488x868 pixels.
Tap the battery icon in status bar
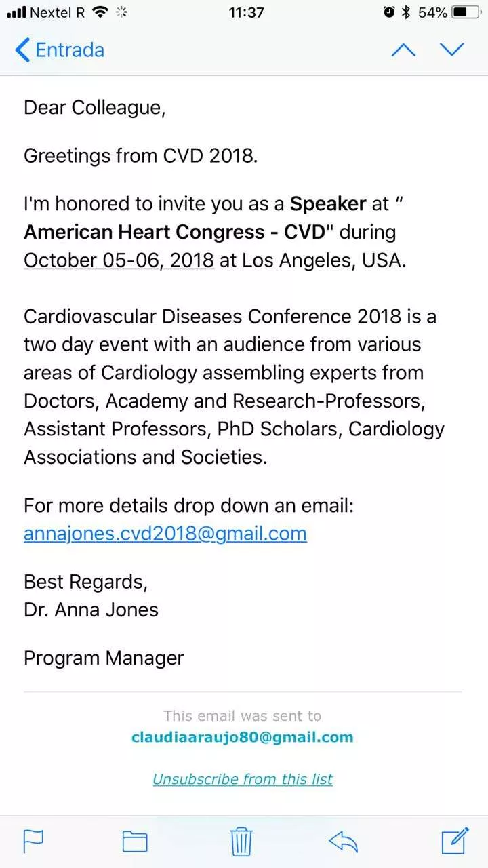466,12
